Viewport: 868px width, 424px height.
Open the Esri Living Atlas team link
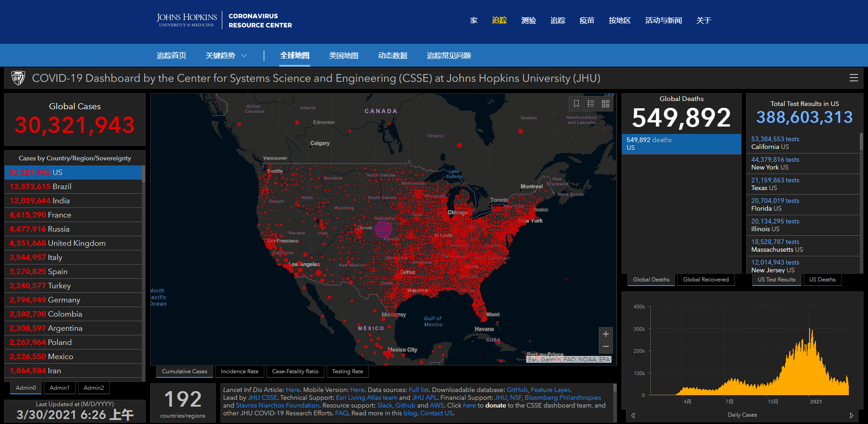pos(366,397)
